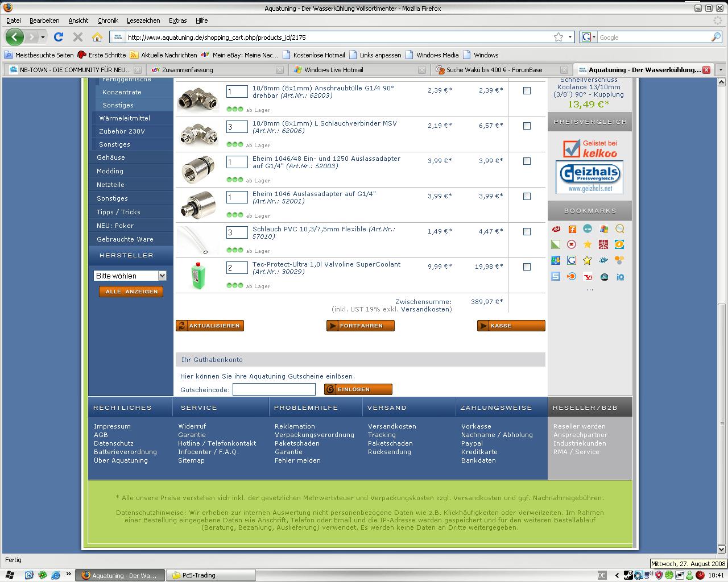Image resolution: width=728 pixels, height=582 pixels.
Task: Open the Versandkosten footer link
Action: coord(392,426)
